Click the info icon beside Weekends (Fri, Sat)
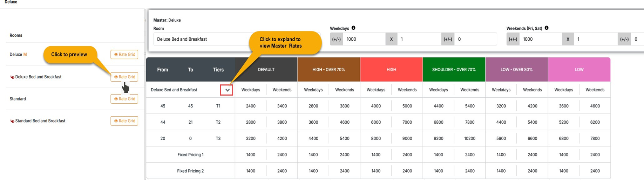644x180 pixels. 547,28
